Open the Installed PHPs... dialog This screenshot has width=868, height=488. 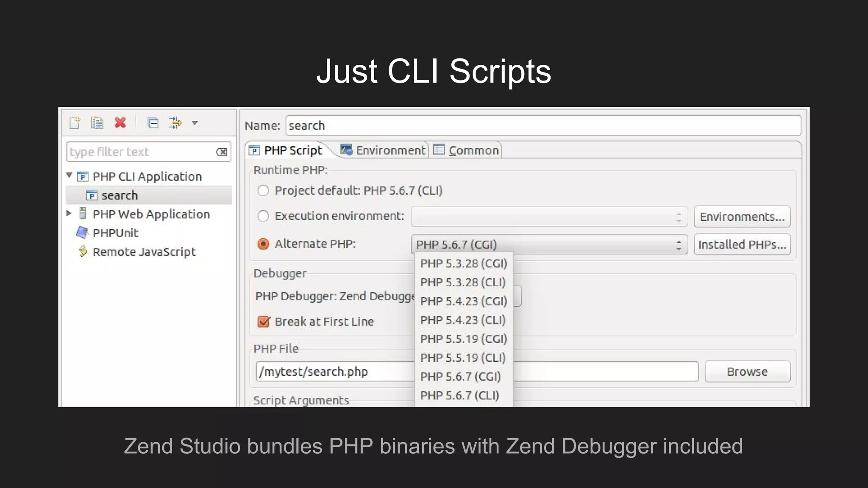click(742, 244)
